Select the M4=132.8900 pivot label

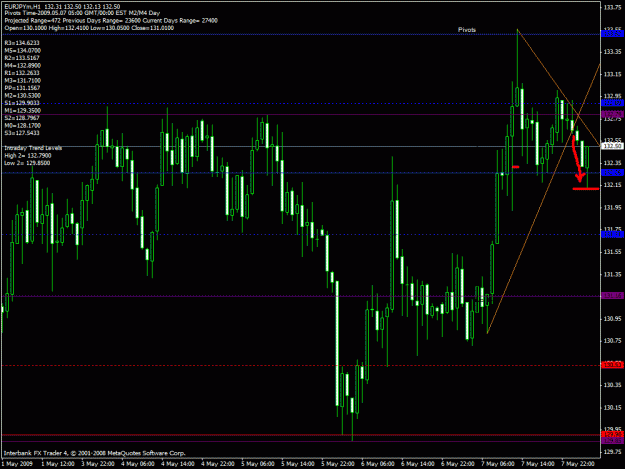pos(22,66)
